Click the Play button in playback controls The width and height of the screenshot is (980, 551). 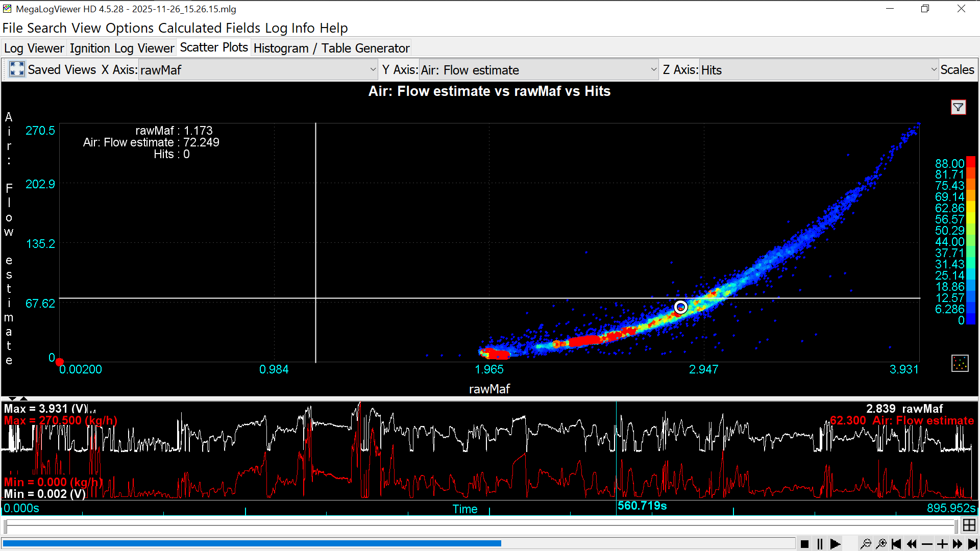click(x=835, y=544)
